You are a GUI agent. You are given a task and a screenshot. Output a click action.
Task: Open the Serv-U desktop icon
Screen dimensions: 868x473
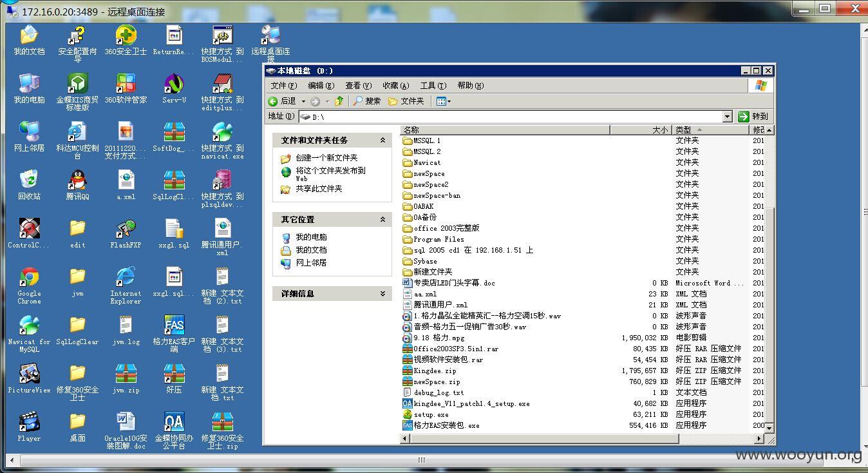coord(174,88)
